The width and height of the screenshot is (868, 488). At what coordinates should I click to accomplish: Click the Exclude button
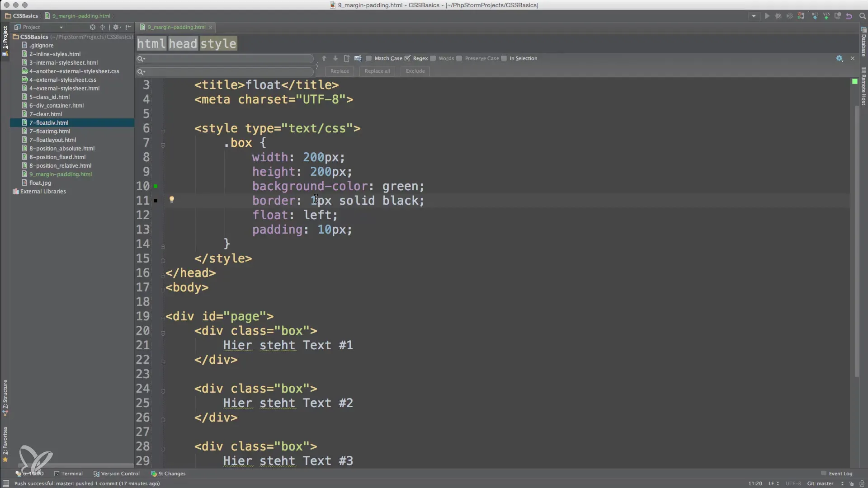[415, 71]
